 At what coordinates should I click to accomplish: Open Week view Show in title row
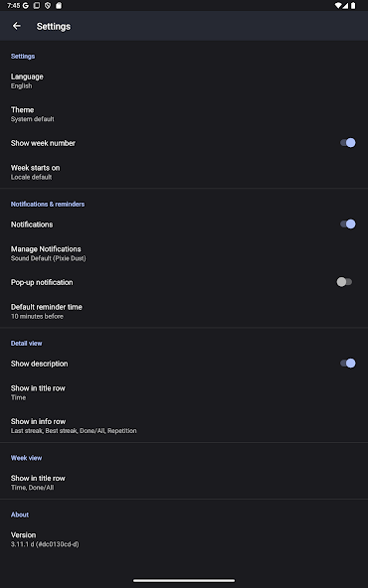[184, 483]
